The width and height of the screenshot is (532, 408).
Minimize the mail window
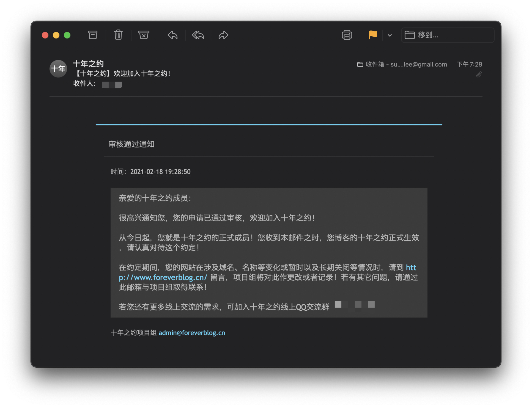[x=56, y=35]
